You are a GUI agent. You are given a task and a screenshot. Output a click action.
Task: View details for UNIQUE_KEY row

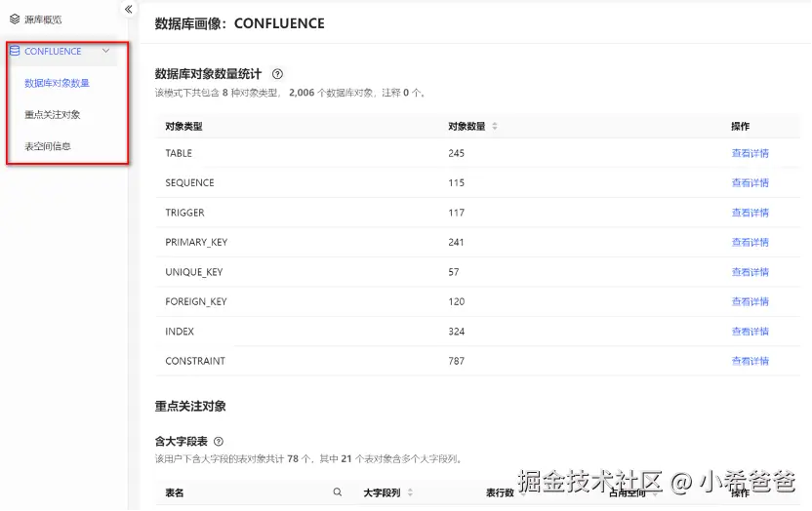point(750,272)
